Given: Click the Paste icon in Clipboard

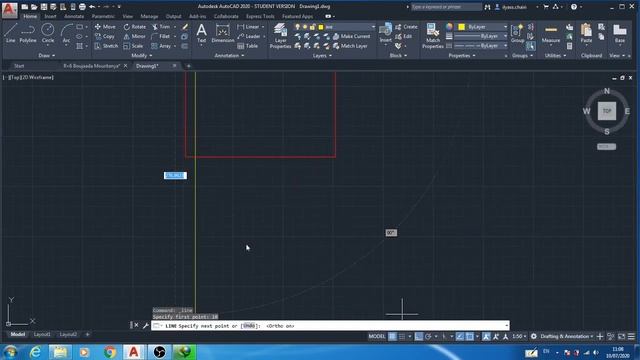Looking at the screenshot, I should 586,33.
